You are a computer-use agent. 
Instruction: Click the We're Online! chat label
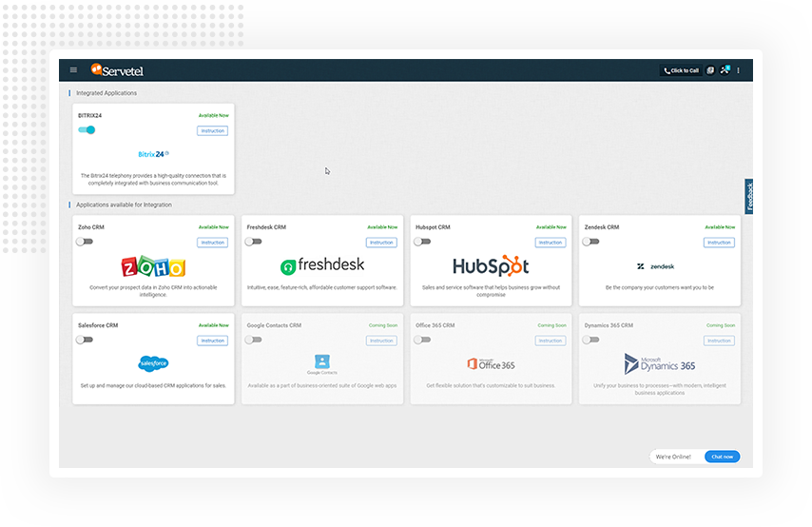point(673,457)
